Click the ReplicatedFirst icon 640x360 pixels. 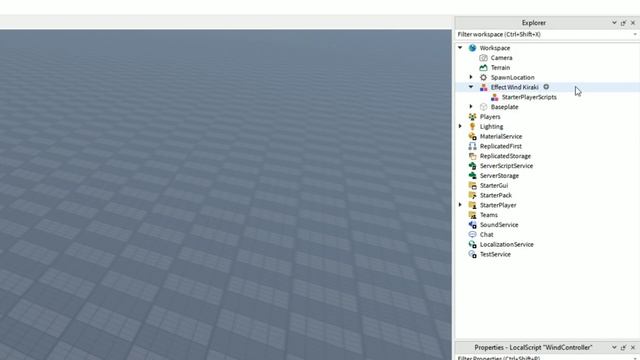pos(472,146)
